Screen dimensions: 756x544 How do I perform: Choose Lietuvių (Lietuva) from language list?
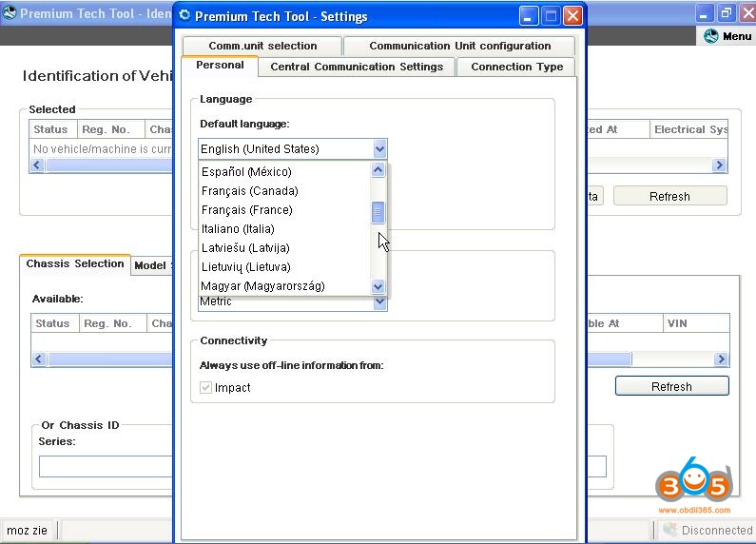[x=284, y=266]
